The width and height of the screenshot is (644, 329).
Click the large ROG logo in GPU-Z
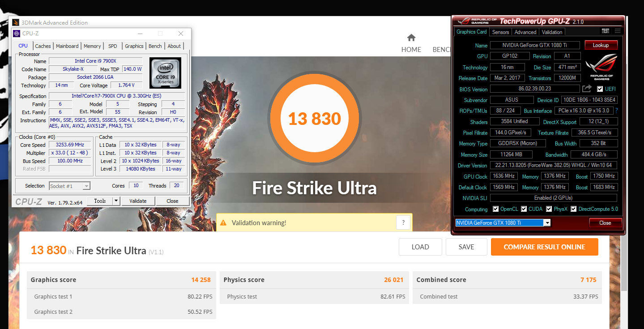tap(601, 66)
